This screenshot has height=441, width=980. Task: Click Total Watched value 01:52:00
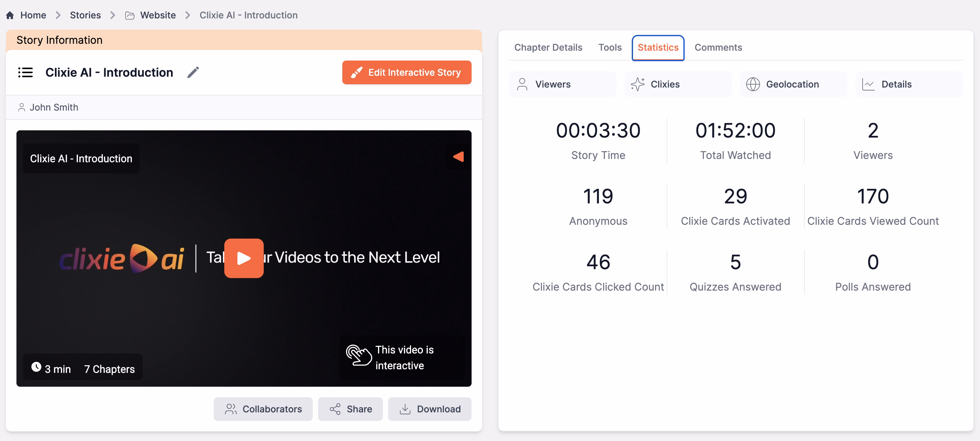coord(735,131)
